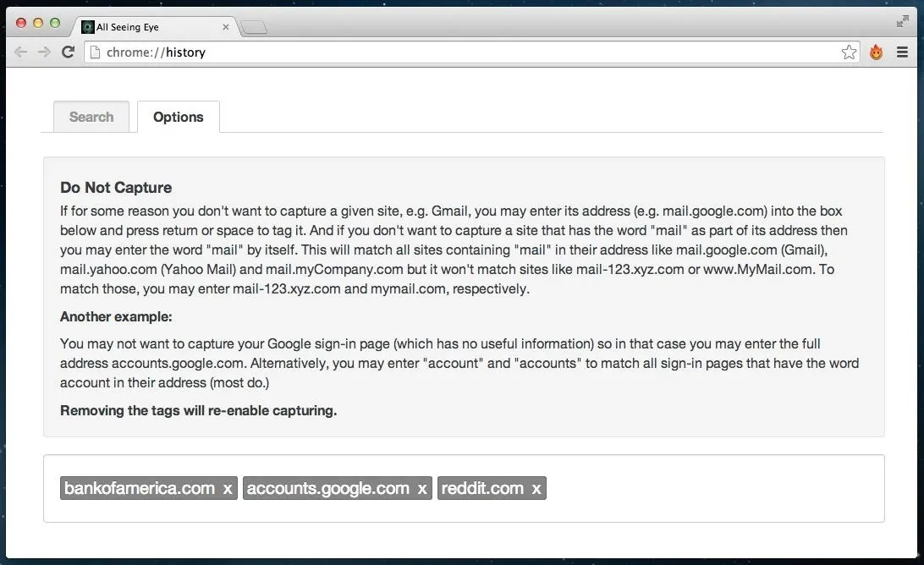The image size is (924, 565).
Task: Reload the page
Action: pos(68,52)
